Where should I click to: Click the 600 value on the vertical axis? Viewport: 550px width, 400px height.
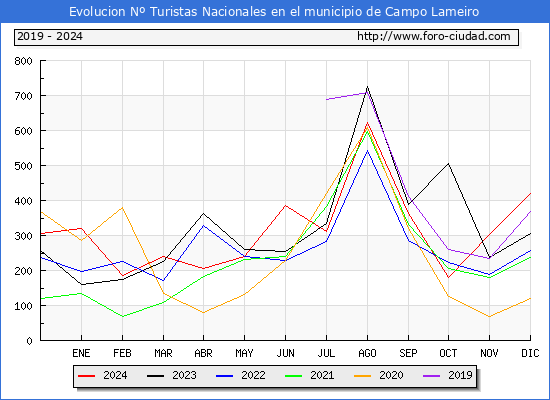(23, 131)
